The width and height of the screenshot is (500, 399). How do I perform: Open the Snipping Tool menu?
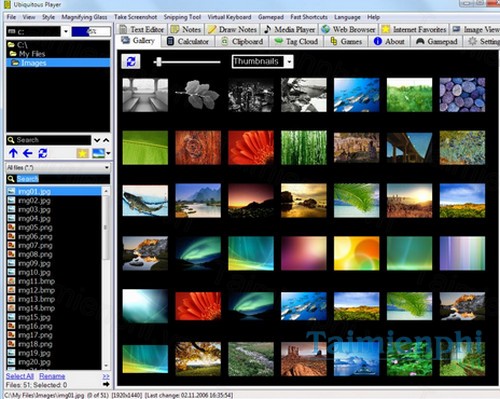[x=182, y=17]
